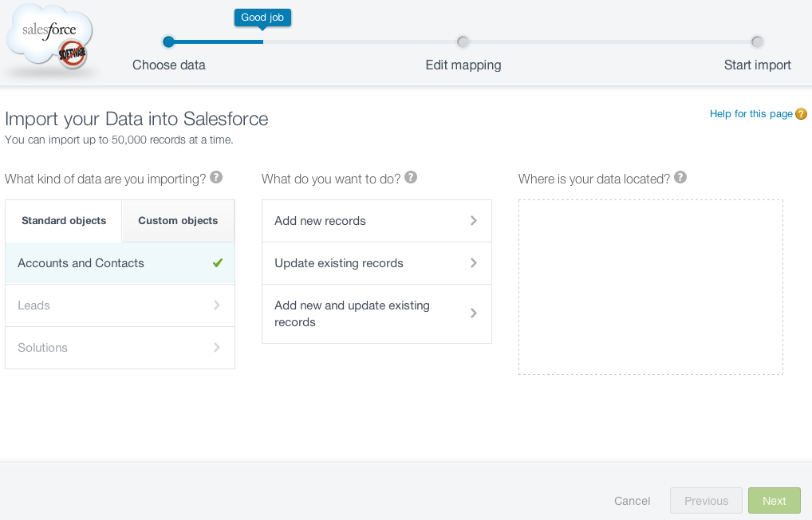The image size is (812, 520).
Task: Click the 'Choose data' step marker
Action: point(168,42)
